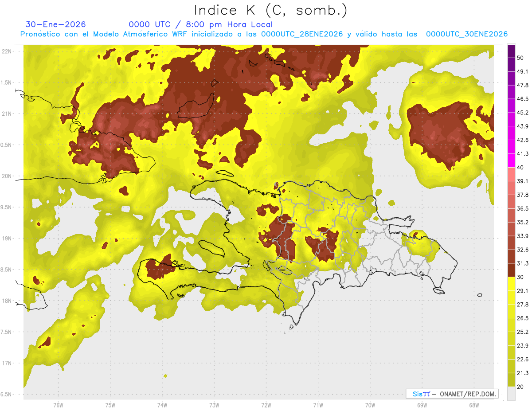Click the colorbar label "36.5"
532x411 pixels.
(523, 209)
